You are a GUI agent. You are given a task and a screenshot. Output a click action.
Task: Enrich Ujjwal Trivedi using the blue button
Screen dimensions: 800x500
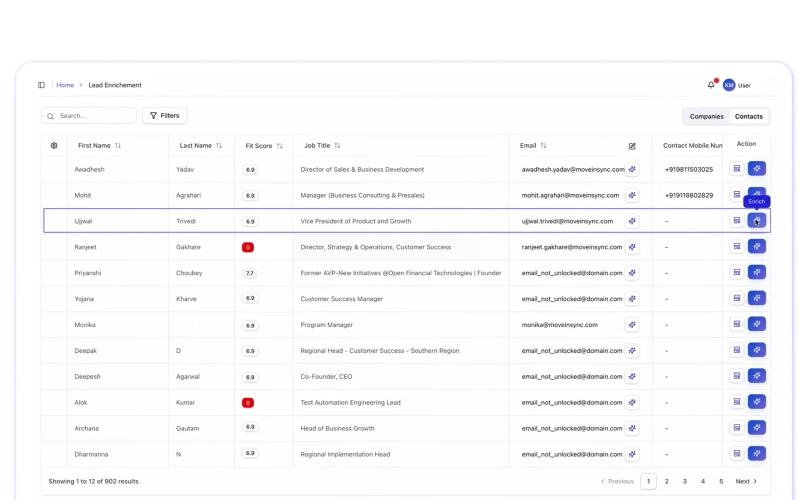click(757, 220)
